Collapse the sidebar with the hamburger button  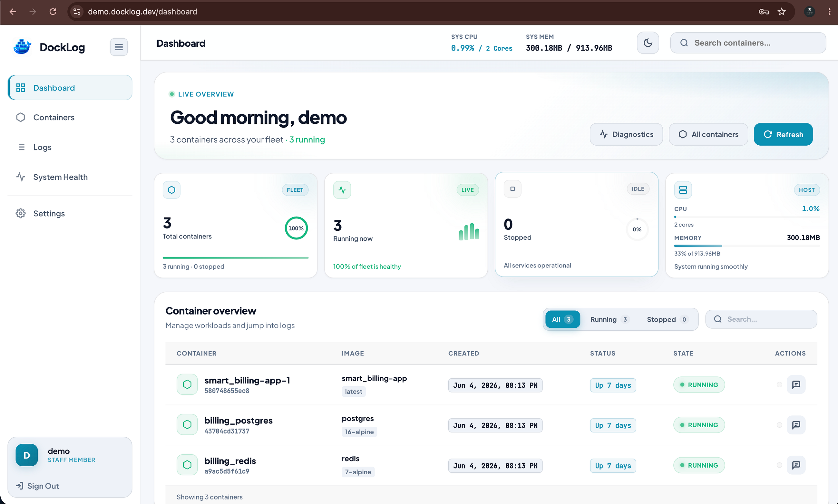119,47
